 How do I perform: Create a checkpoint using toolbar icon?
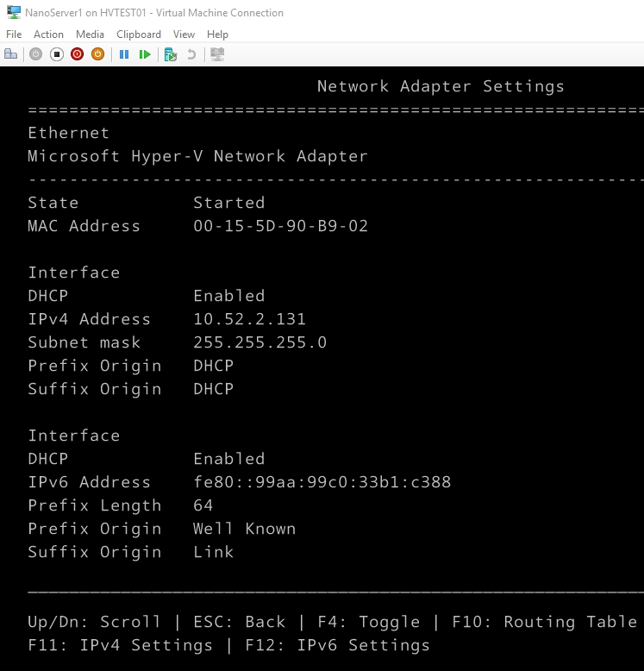tap(171, 54)
